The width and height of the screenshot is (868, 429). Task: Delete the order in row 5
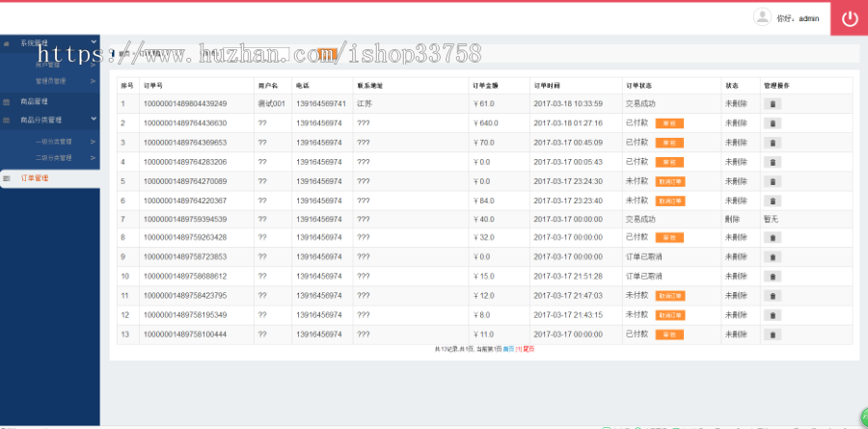773,181
